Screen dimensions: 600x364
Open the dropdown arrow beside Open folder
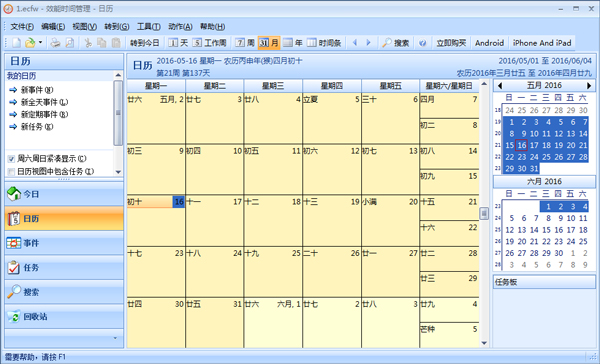[40, 43]
